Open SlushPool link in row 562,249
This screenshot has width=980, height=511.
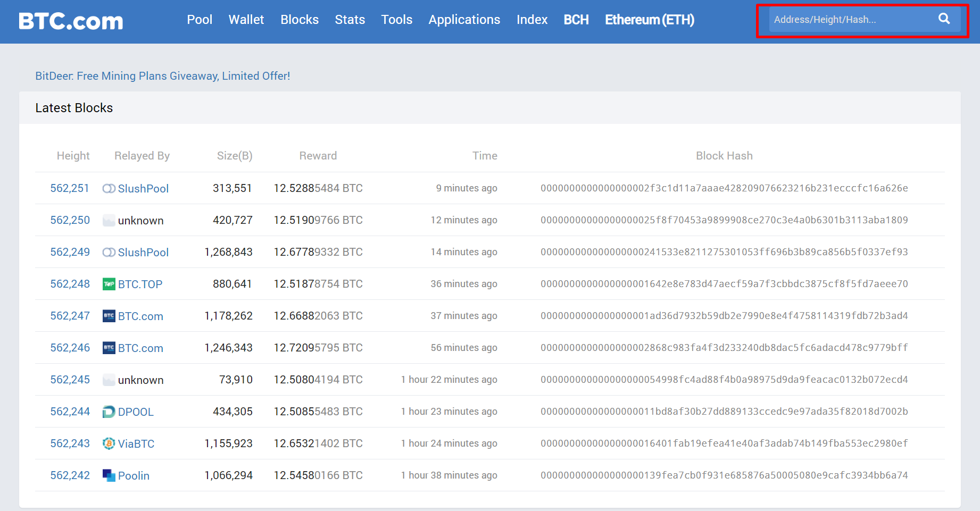coord(143,253)
